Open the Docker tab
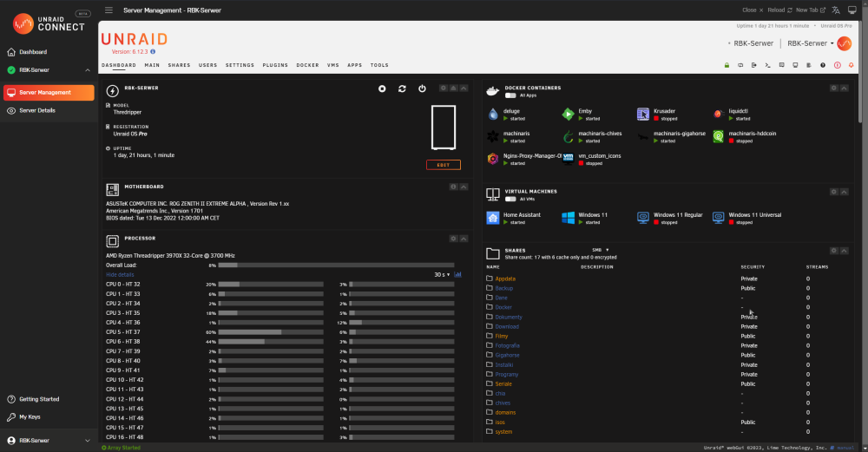 pos(307,65)
